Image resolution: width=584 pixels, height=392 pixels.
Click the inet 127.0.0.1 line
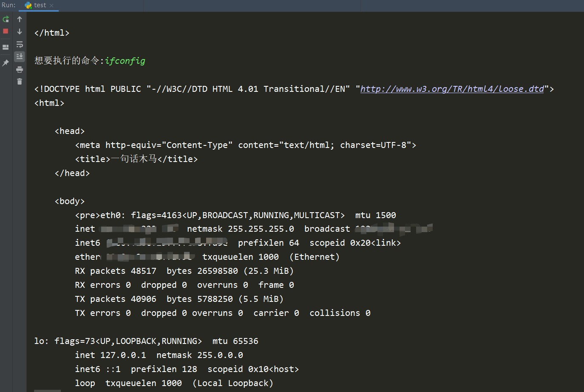click(x=159, y=355)
